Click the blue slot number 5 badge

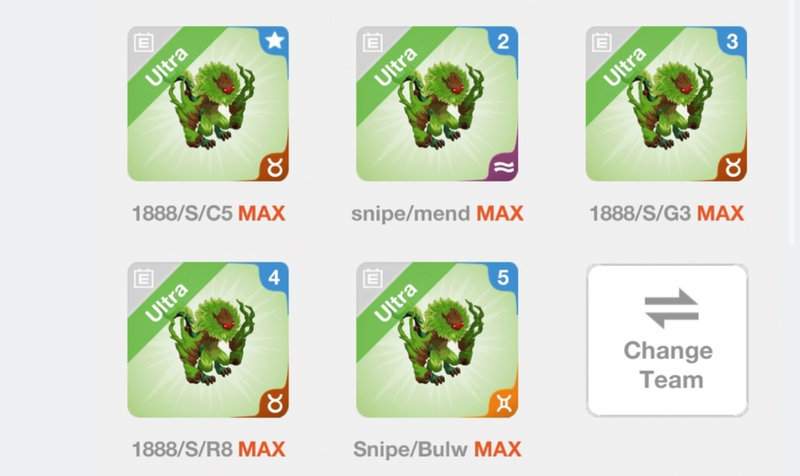click(504, 277)
